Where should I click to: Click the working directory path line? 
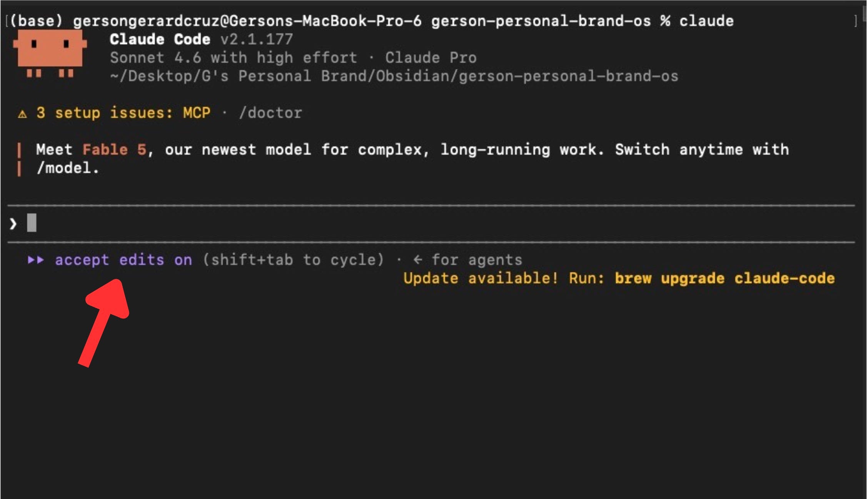[x=394, y=77]
